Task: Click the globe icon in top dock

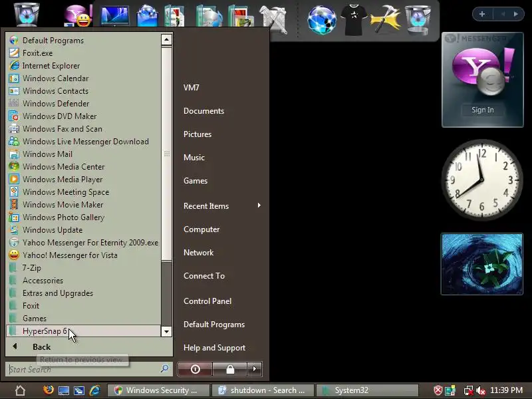Action: pyautogui.click(x=322, y=20)
